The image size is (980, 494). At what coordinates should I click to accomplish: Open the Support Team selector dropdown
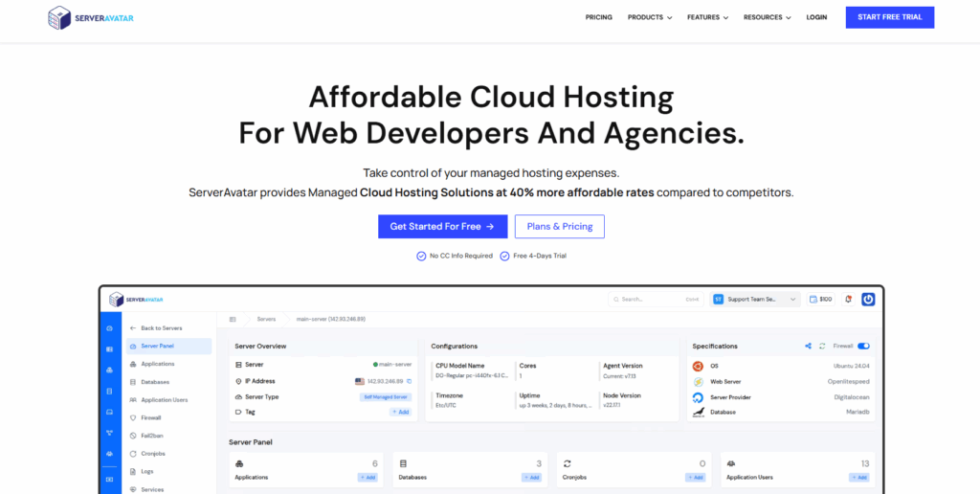pyautogui.click(x=755, y=299)
